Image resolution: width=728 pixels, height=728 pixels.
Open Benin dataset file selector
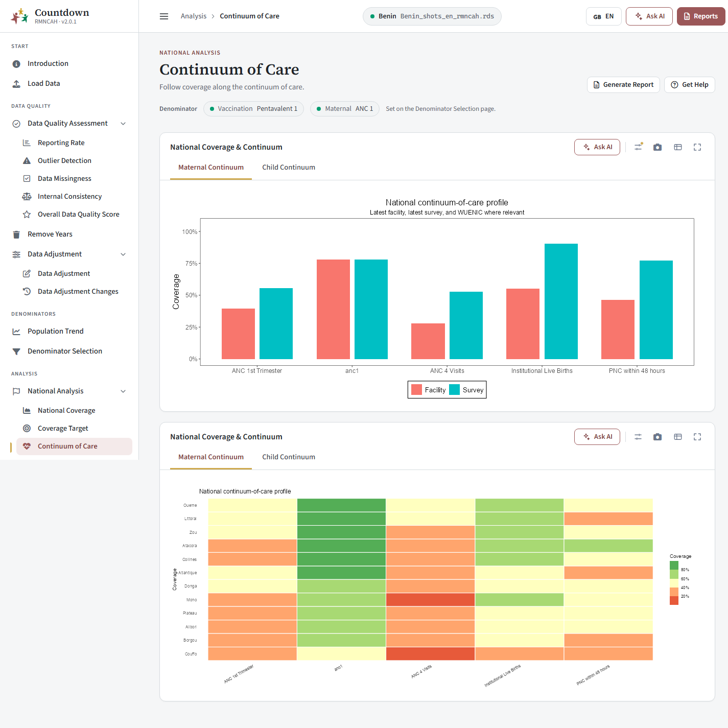tap(432, 16)
